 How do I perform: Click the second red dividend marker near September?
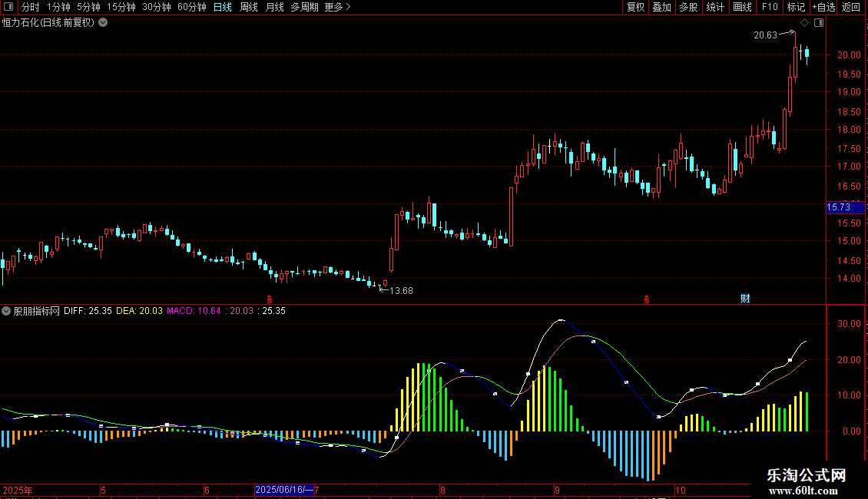coord(647,299)
